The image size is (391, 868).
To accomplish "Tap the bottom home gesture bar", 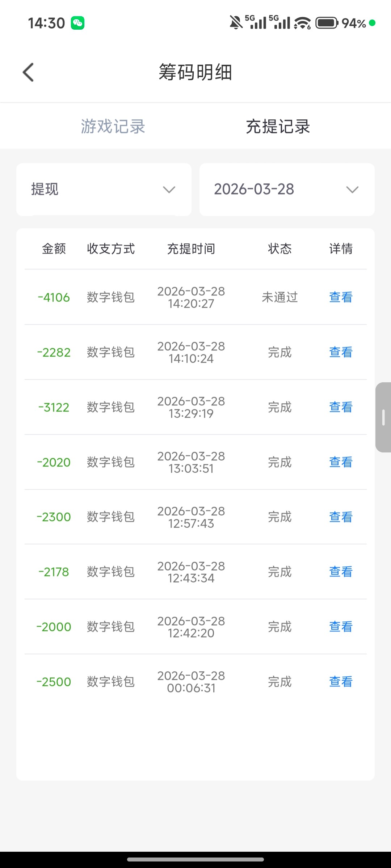I will coord(195,859).
